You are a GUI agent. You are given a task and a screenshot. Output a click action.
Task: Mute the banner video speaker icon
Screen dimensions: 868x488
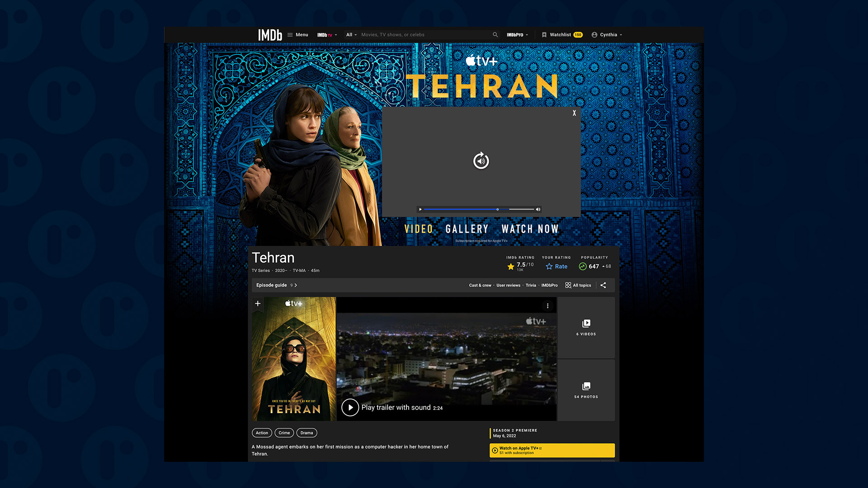point(538,209)
